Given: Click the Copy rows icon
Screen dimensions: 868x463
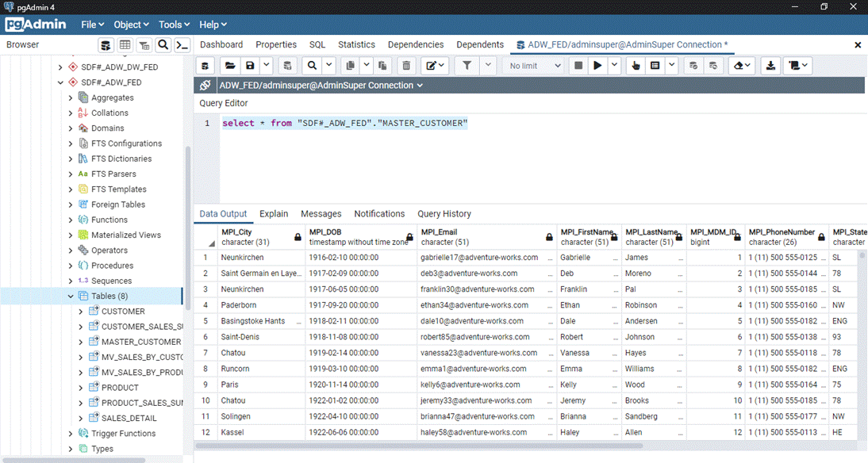Looking at the screenshot, I should click(351, 66).
